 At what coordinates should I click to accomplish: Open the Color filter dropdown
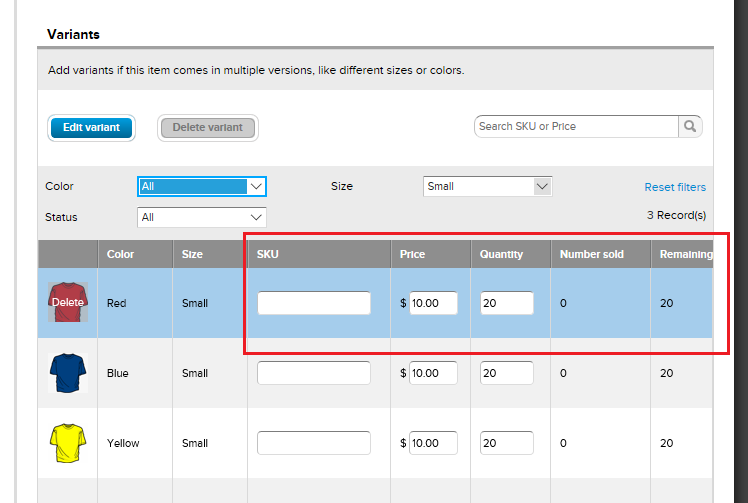coord(202,186)
